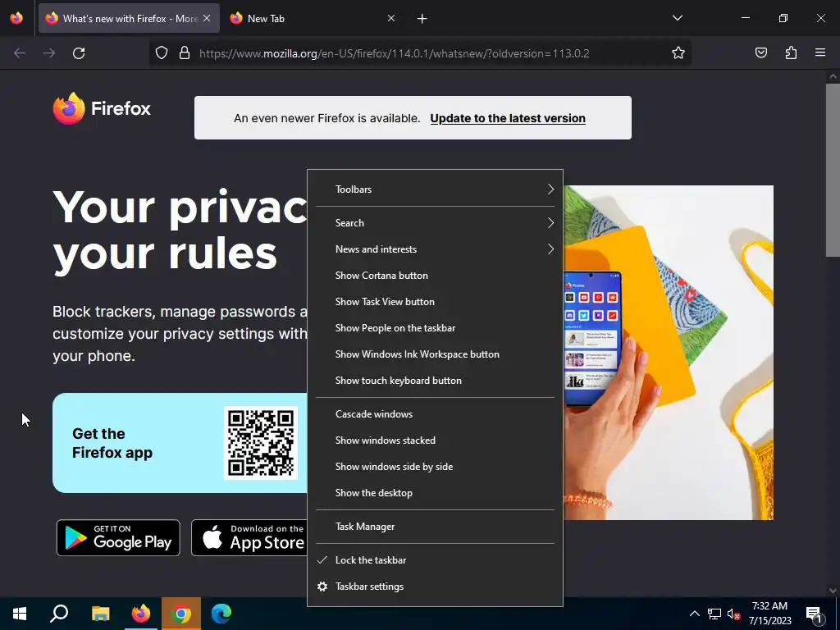Screen dimensions: 840x630
Task: Open a new tab with the plus button
Action: point(422,19)
